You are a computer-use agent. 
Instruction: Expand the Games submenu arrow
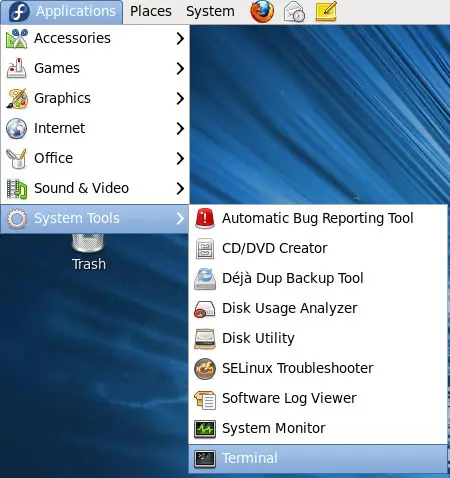click(180, 69)
